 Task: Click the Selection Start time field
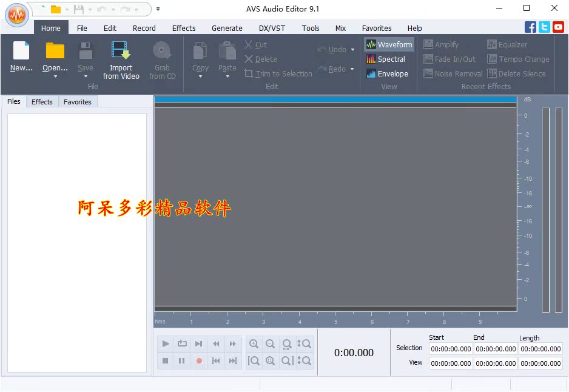point(451,349)
